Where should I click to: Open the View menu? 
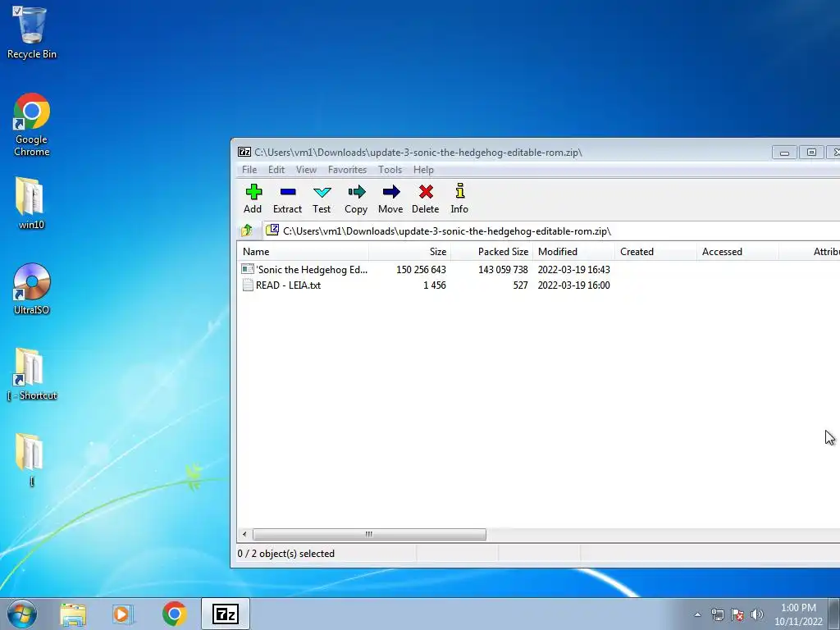[x=307, y=170]
